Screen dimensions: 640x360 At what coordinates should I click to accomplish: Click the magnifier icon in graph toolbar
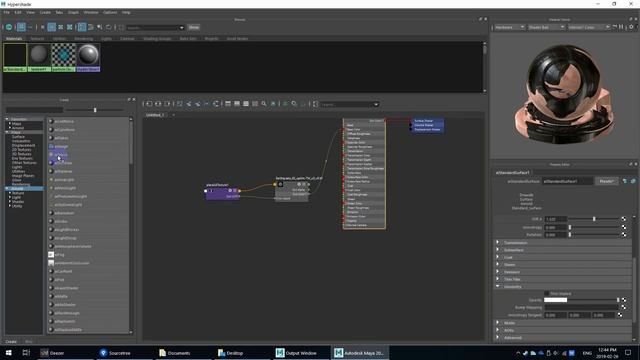264,104
